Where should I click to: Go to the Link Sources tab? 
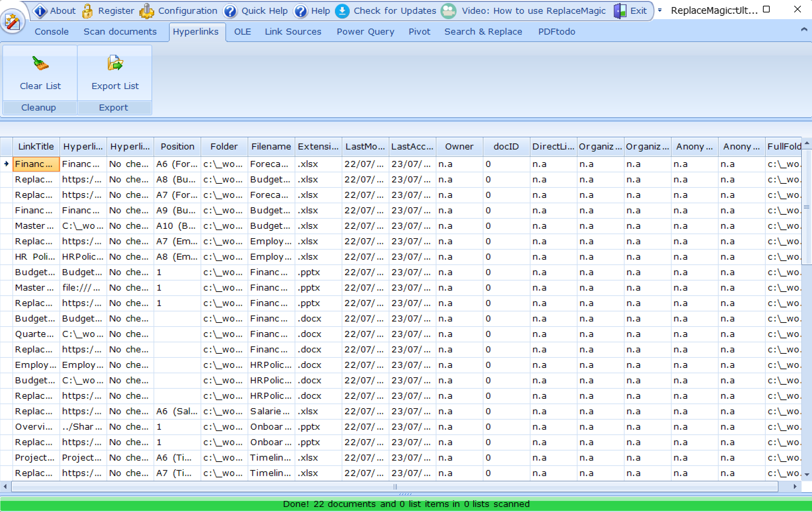click(x=293, y=32)
